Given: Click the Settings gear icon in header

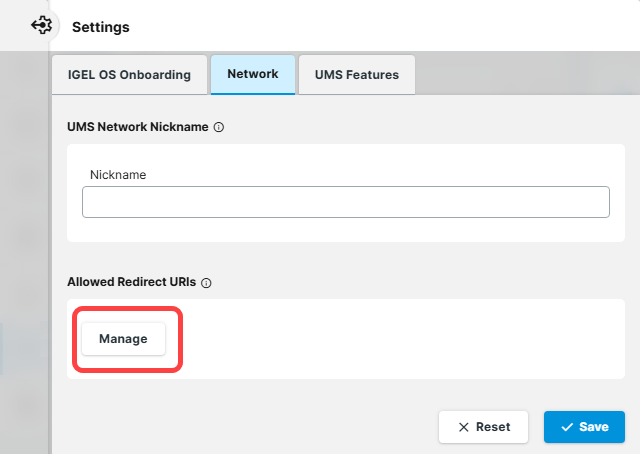Looking at the screenshot, I should 42,25.
